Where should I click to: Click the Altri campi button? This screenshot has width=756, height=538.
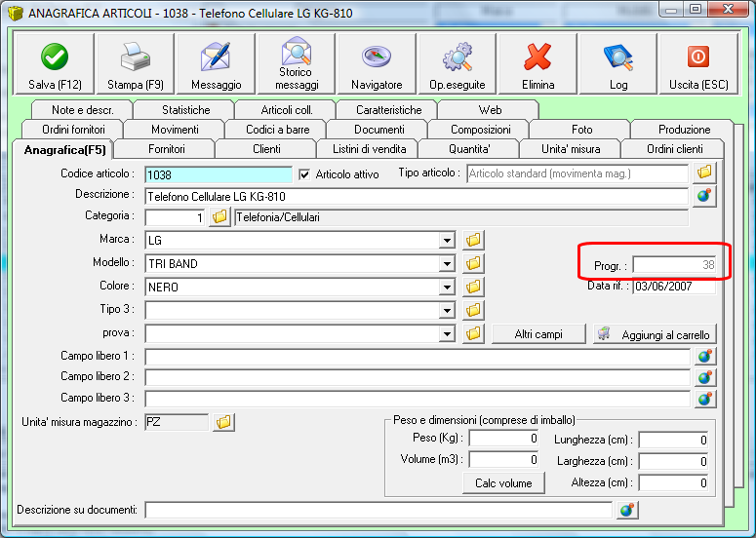(x=538, y=334)
